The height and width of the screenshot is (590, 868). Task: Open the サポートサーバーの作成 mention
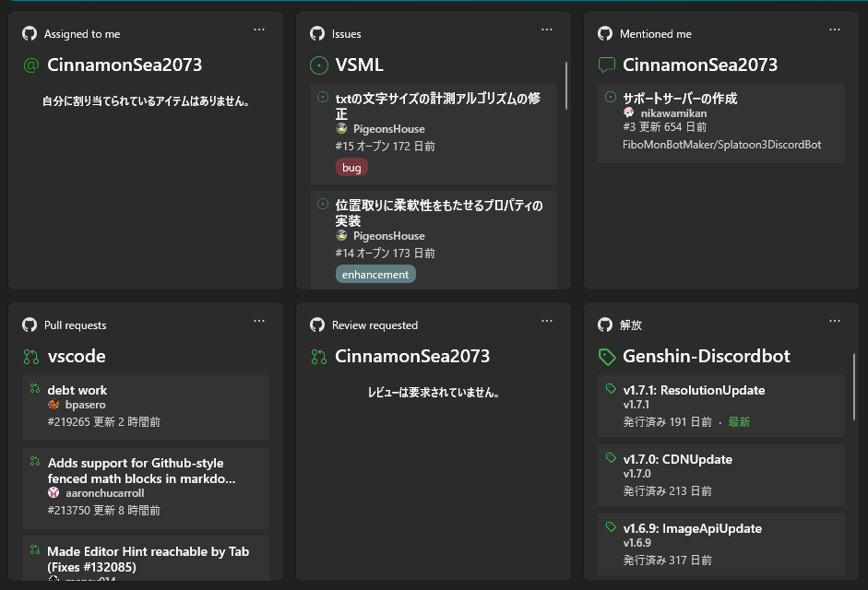[x=721, y=124]
